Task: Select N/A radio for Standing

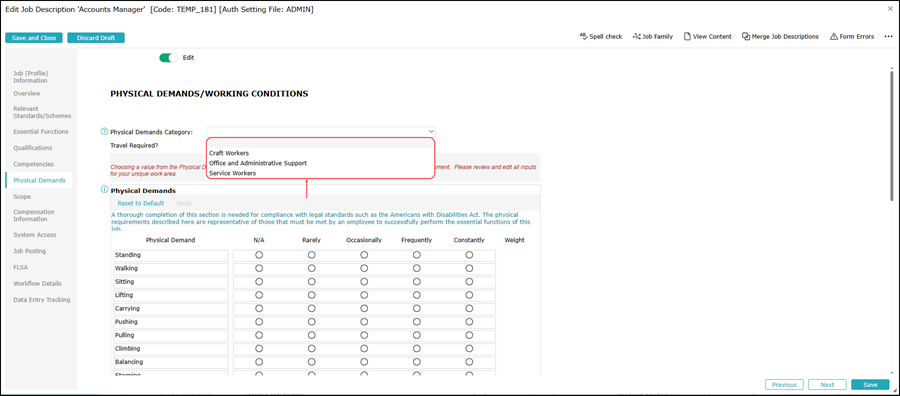Action: point(259,255)
